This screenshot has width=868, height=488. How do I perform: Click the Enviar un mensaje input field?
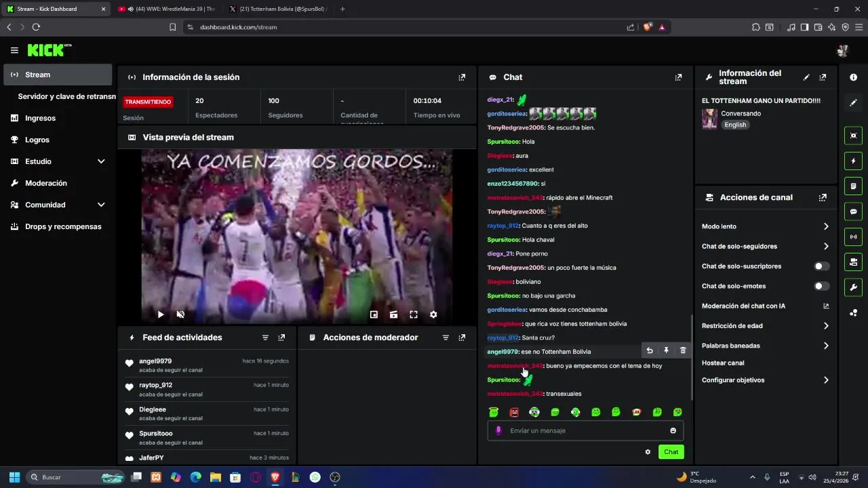click(585, 430)
